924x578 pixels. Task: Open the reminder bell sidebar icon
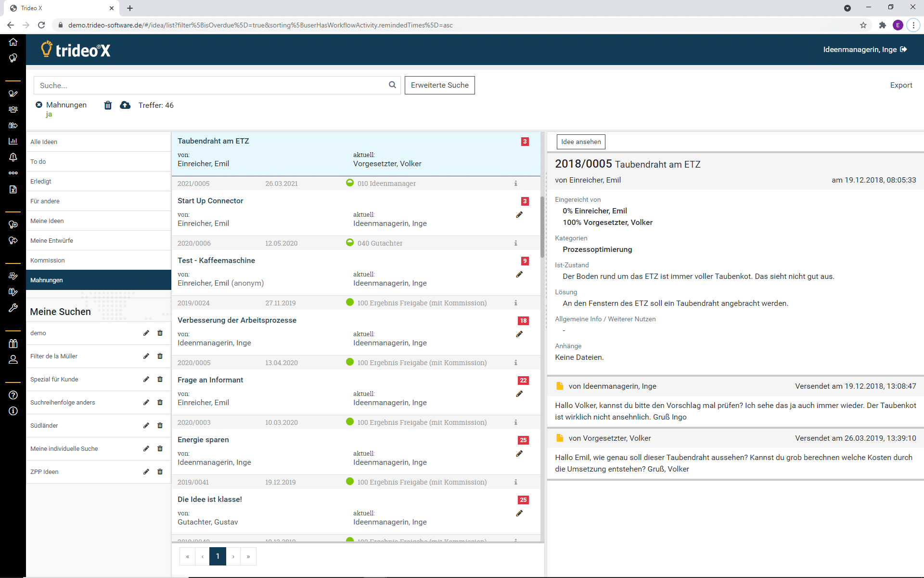click(13, 157)
